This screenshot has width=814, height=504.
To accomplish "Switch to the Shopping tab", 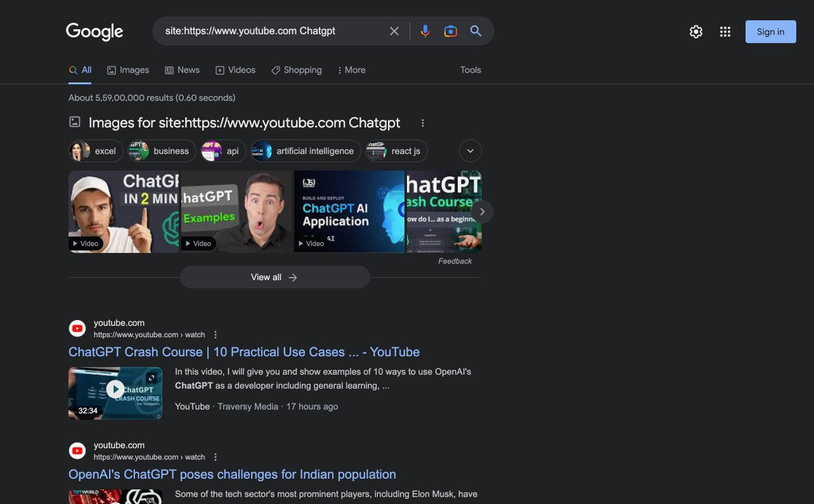I will (x=296, y=70).
